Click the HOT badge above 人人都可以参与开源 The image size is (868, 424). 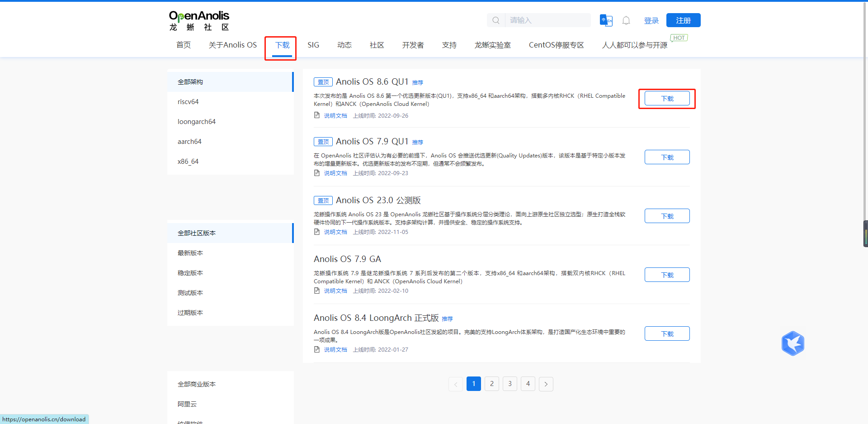[x=679, y=38]
